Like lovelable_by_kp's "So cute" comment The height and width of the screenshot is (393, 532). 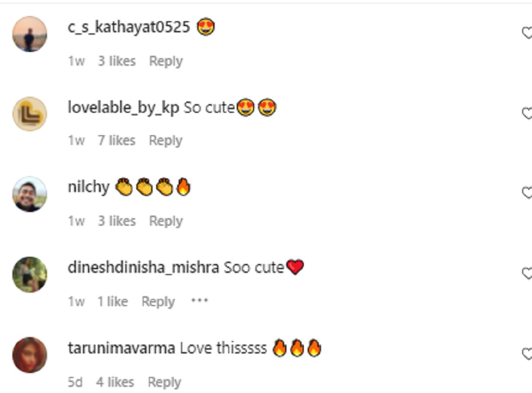click(527, 114)
